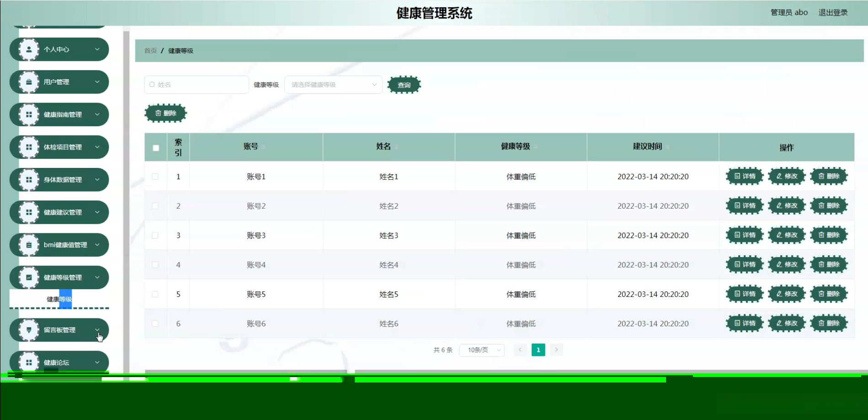Click the batch 删除 button above table
This screenshot has width=868, height=420.
pos(165,113)
